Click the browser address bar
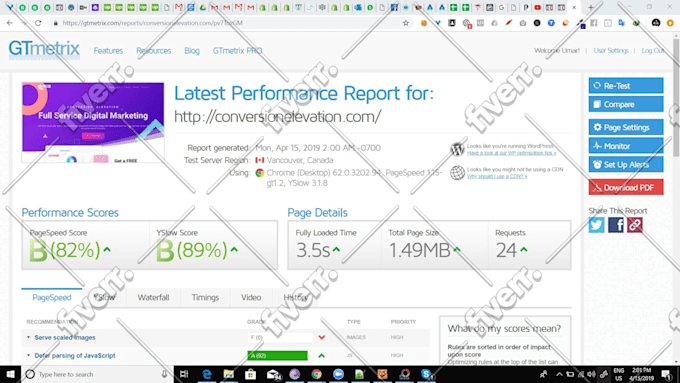 [230, 23]
